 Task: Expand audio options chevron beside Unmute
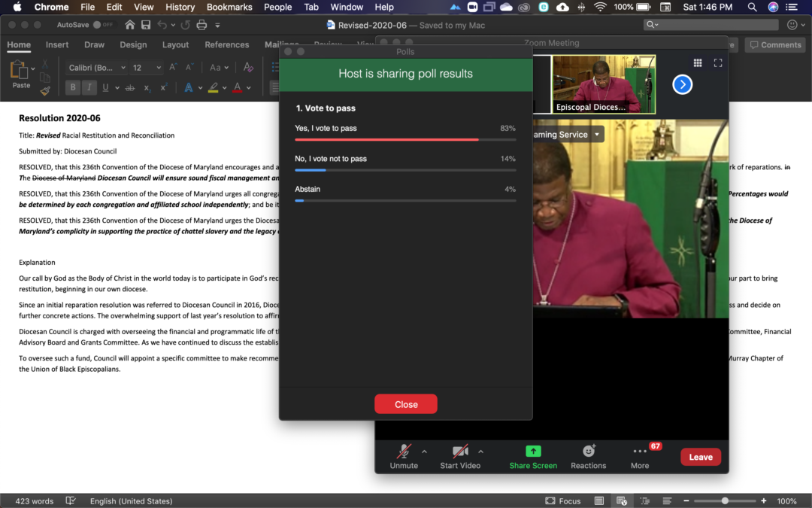coord(425,452)
